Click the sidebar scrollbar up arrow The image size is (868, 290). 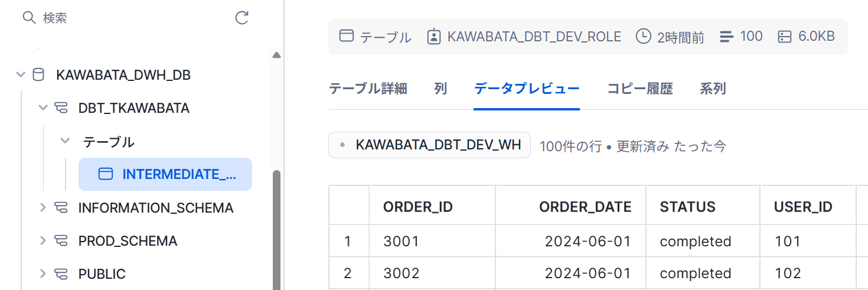point(276,55)
